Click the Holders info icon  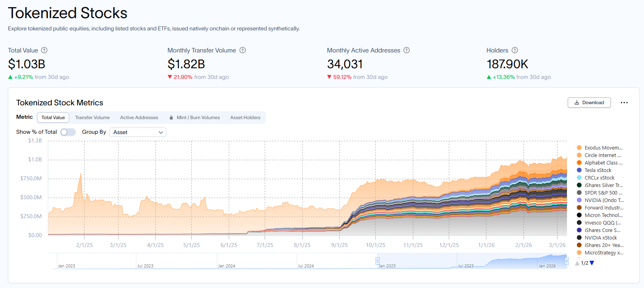point(515,50)
